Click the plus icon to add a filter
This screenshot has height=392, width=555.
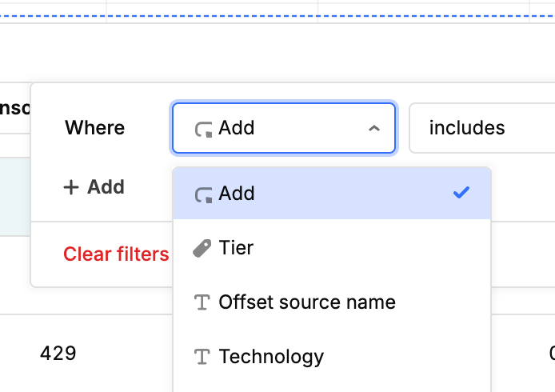tap(71, 187)
